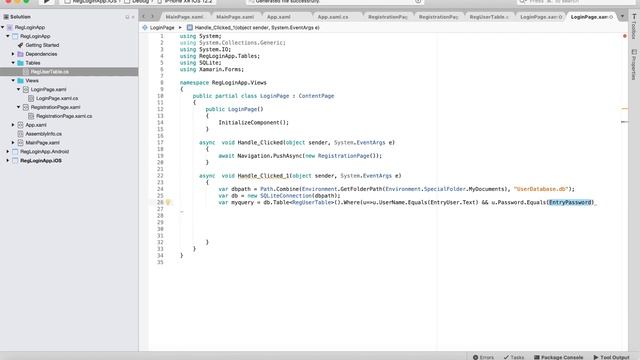Click the App.xaml file icon in the tree
Screen dimensions: 640x360
[20, 125]
